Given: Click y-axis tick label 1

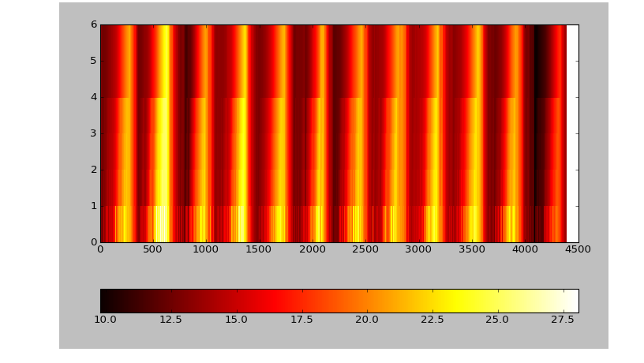Looking at the screenshot, I should point(94,206).
